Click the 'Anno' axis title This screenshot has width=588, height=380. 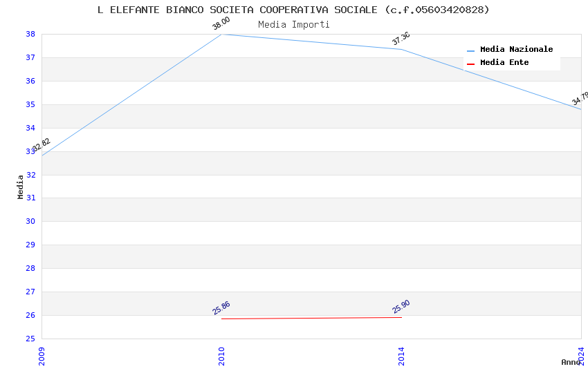point(571,362)
